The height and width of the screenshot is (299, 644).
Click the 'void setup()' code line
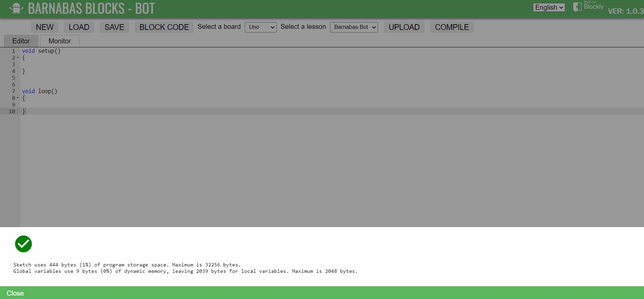tap(41, 51)
